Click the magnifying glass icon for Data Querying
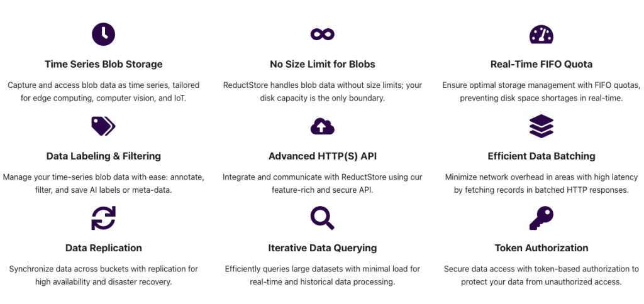Screen dimensions: 644x304 pyautogui.click(x=322, y=218)
